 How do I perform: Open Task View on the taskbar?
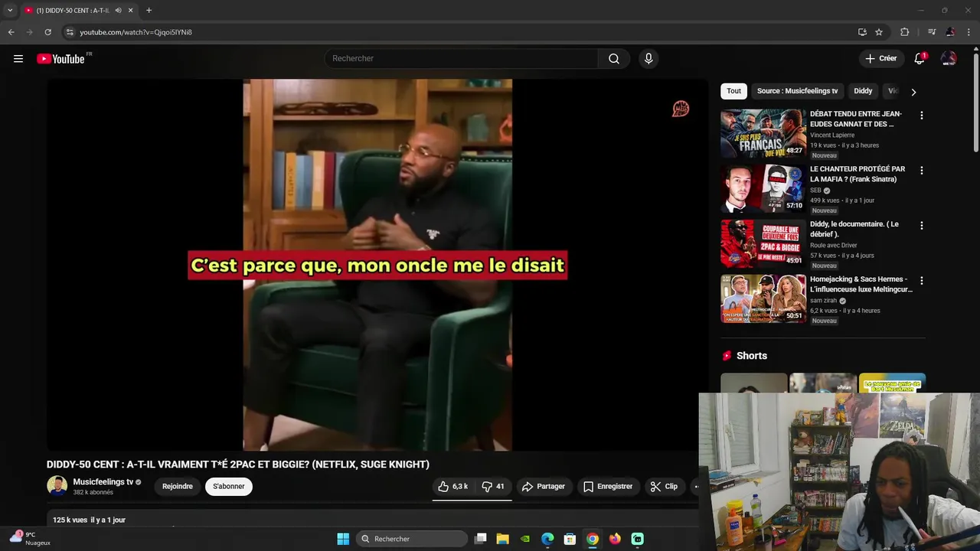pos(480,539)
